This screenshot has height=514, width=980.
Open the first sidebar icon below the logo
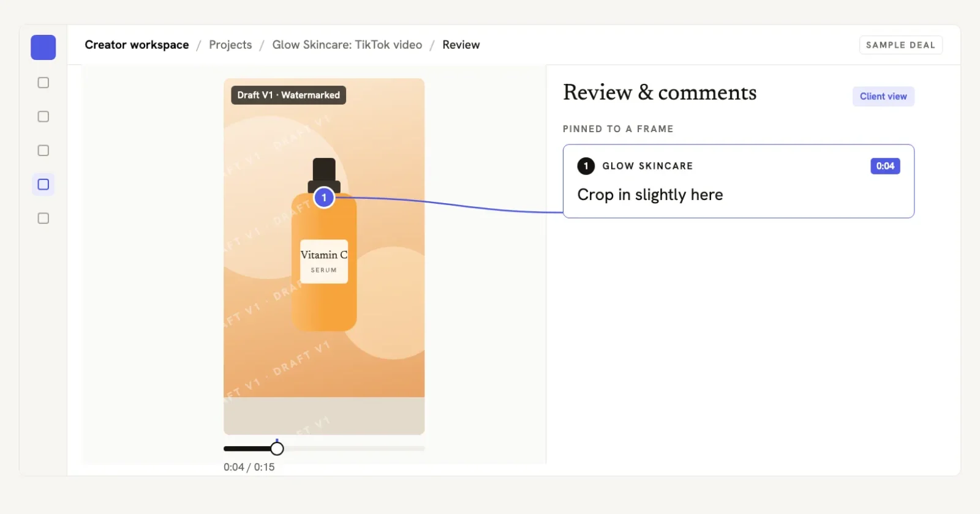[43, 83]
